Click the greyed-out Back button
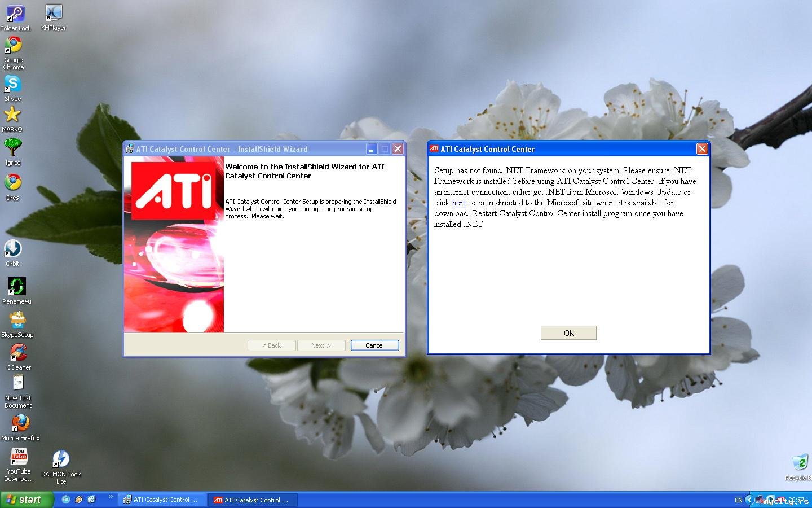812x508 pixels. pyautogui.click(x=271, y=345)
